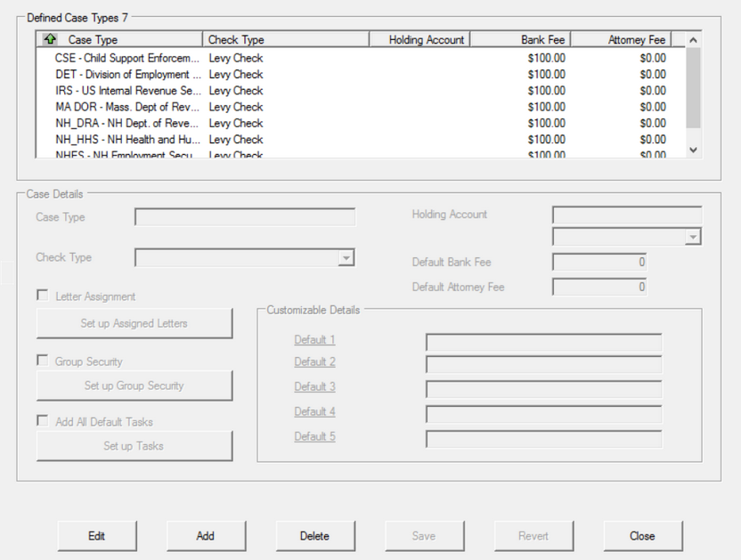Viewport: 741px width, 560px height.
Task: Click Set up Group Security button
Action: 134,386
